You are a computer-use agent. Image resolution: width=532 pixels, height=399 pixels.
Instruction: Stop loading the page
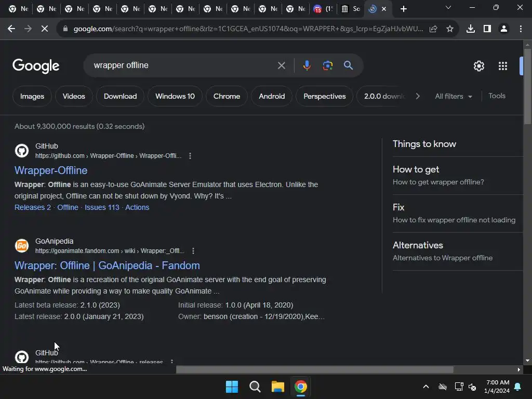point(45,29)
